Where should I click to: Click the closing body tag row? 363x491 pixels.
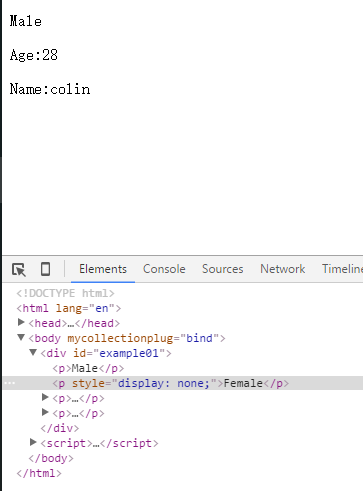[51, 458]
